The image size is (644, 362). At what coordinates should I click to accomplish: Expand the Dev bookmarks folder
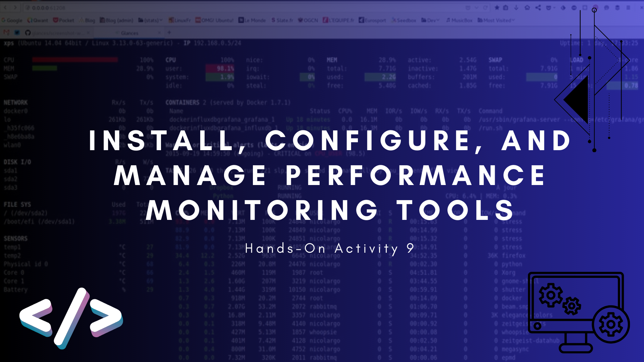coord(430,20)
